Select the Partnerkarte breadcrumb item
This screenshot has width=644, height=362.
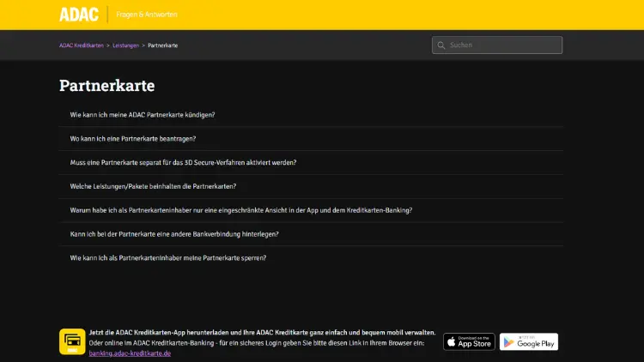click(x=162, y=45)
